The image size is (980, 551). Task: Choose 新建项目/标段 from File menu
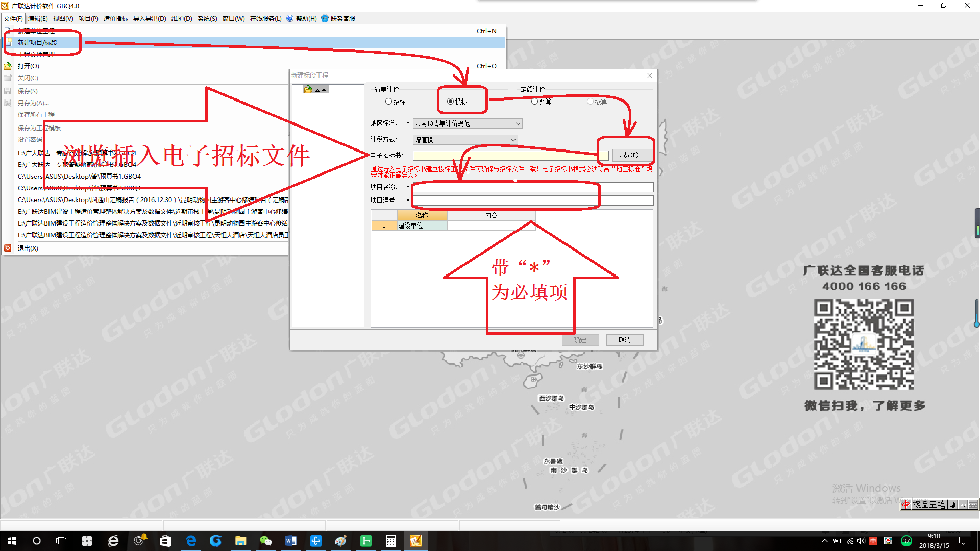point(254,42)
